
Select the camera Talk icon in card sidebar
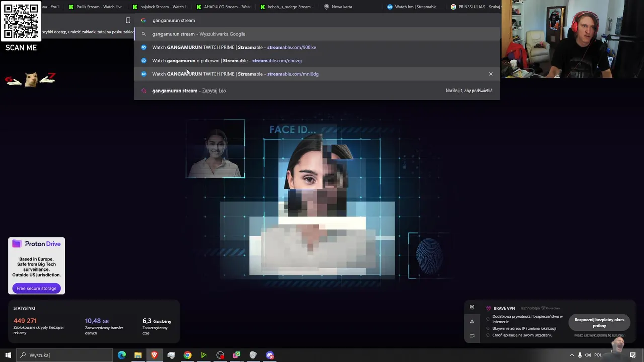[x=472, y=335]
